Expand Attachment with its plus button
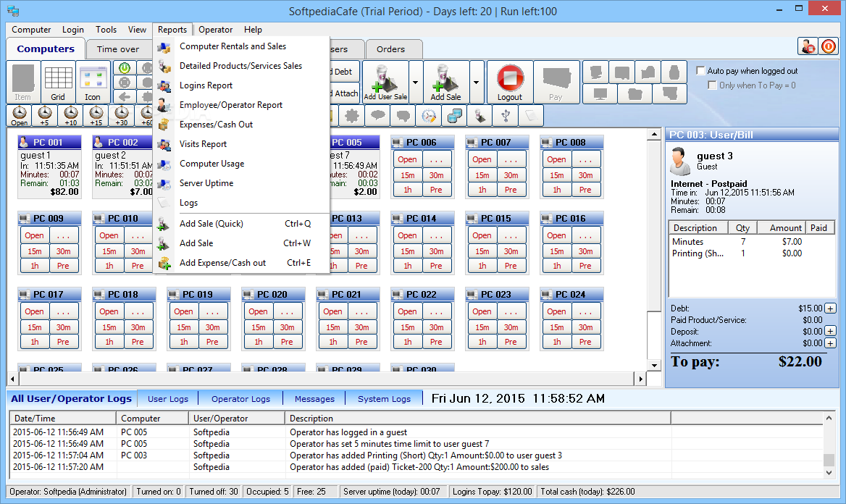This screenshot has width=846, height=504. [830, 343]
